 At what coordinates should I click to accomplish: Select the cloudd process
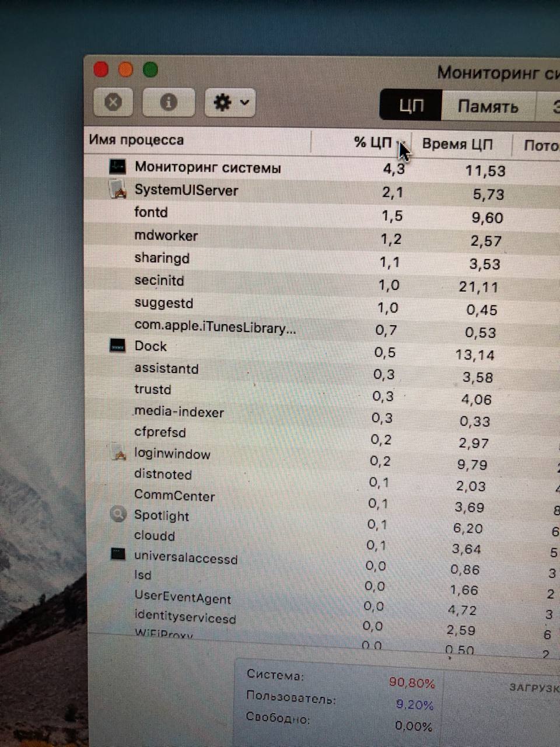[155, 535]
